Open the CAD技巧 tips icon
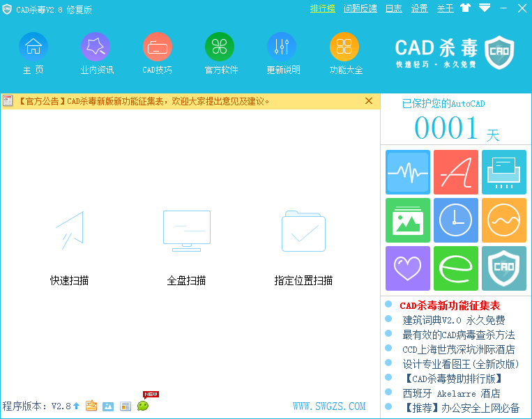 (158, 47)
